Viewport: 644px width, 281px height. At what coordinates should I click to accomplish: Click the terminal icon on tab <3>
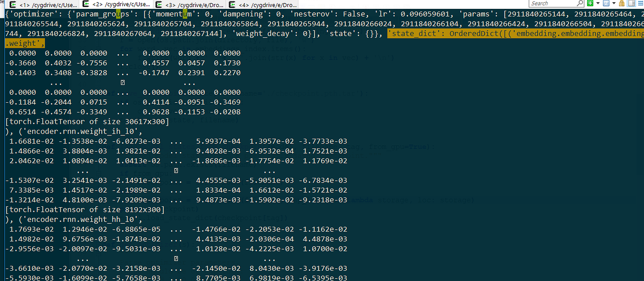159,4
